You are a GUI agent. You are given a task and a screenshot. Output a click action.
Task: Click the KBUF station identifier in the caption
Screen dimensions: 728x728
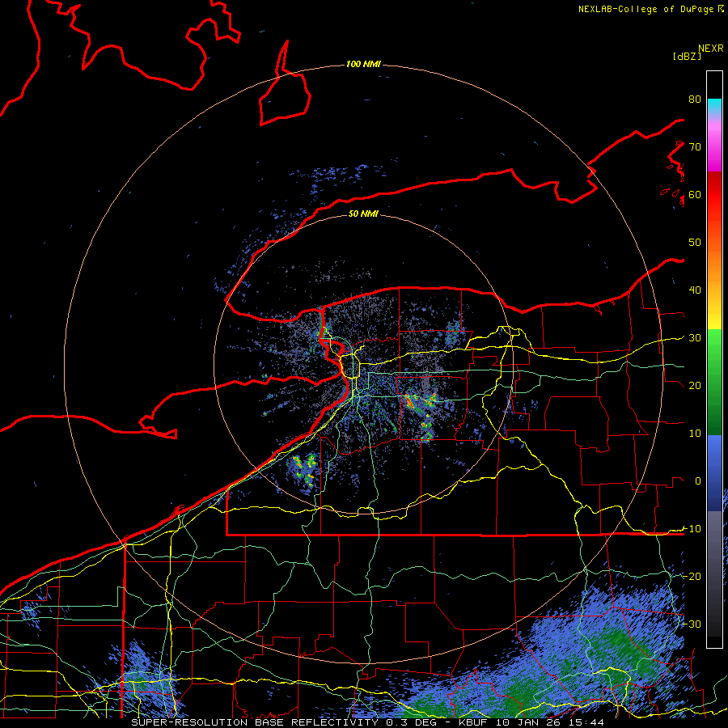[x=475, y=722]
